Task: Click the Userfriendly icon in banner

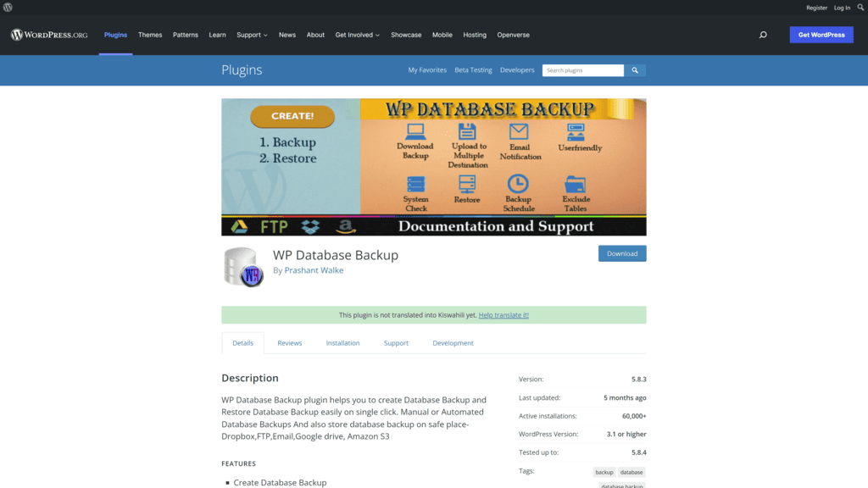Action: [x=576, y=132]
